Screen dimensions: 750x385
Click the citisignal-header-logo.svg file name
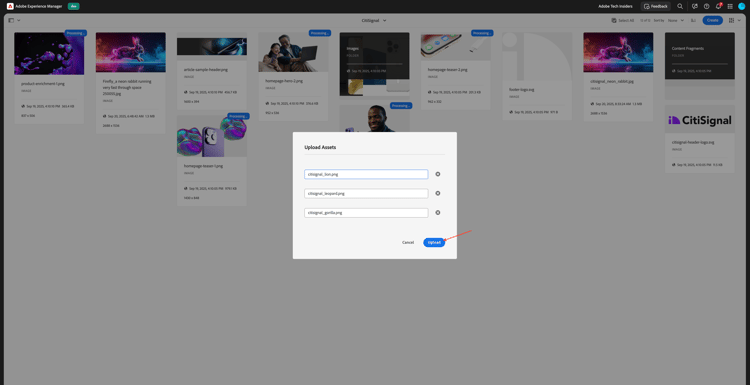694,143
